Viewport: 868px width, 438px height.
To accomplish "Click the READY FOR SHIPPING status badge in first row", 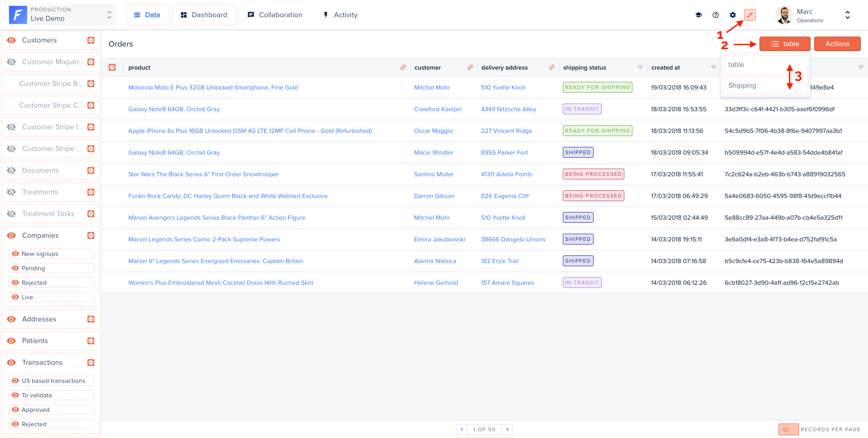I will pyautogui.click(x=597, y=87).
